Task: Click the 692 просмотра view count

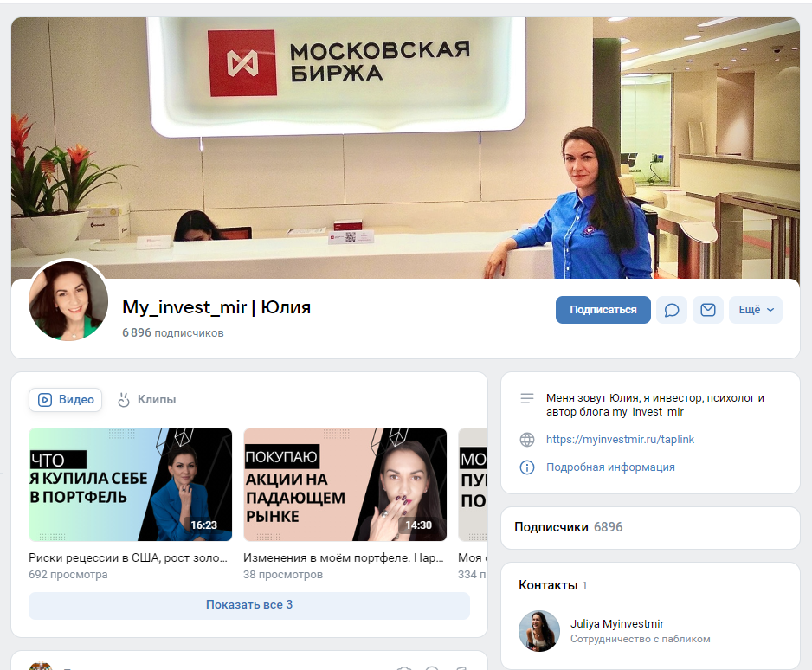Action: pyautogui.click(x=68, y=574)
